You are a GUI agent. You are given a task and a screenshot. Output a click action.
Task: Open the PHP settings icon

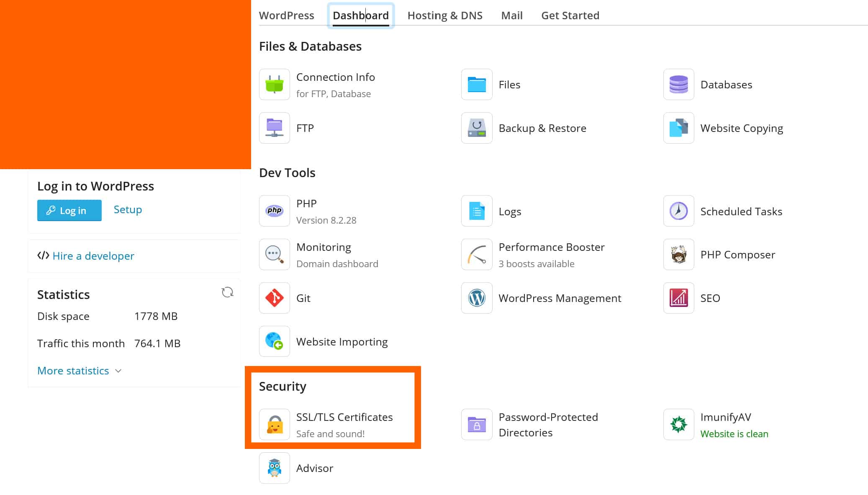(x=275, y=211)
